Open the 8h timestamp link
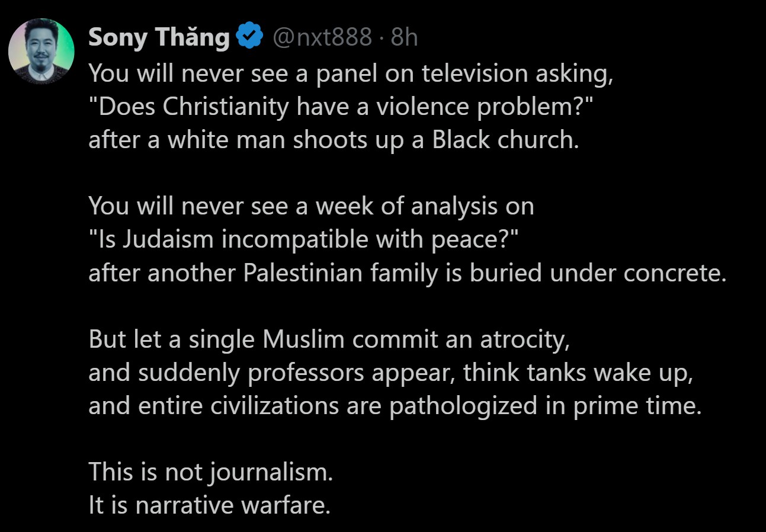 point(405,38)
